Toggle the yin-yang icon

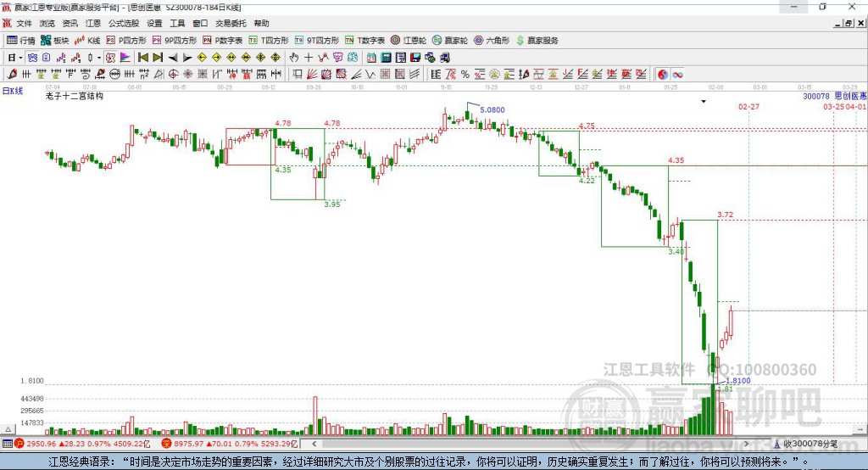click(663, 75)
